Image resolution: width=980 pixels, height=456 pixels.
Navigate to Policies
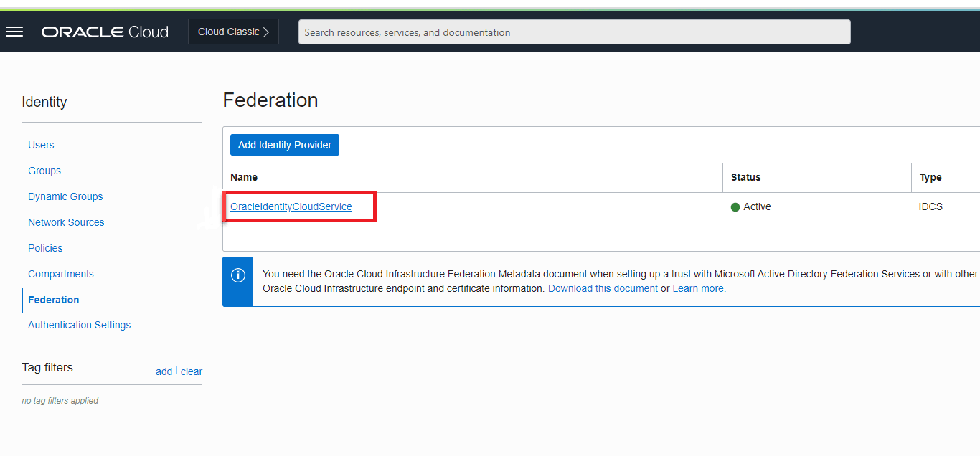(x=45, y=248)
